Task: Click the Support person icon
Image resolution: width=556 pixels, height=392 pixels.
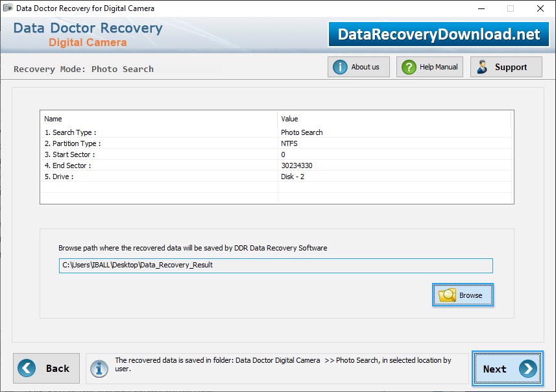Action: click(482, 67)
